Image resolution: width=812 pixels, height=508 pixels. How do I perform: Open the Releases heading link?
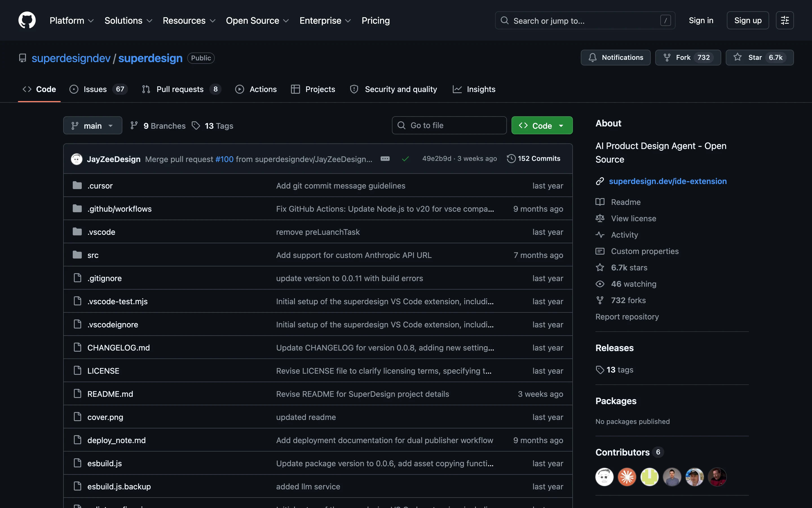tap(614, 348)
